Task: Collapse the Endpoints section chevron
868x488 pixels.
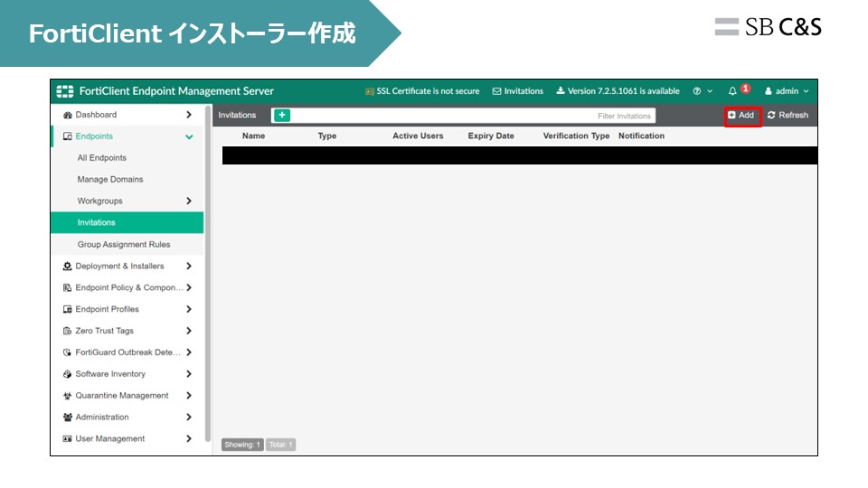Action: 189,136
